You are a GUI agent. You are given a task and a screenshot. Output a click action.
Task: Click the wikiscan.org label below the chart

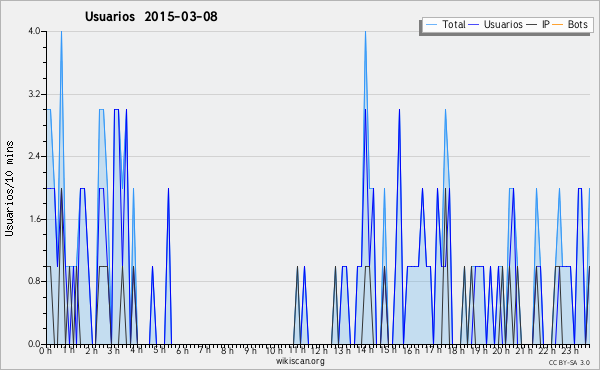300,361
